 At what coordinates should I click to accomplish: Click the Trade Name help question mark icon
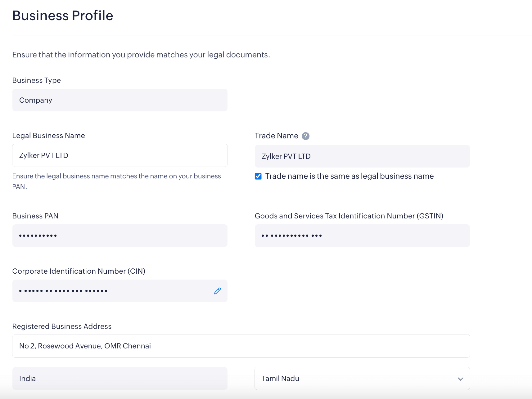point(305,136)
